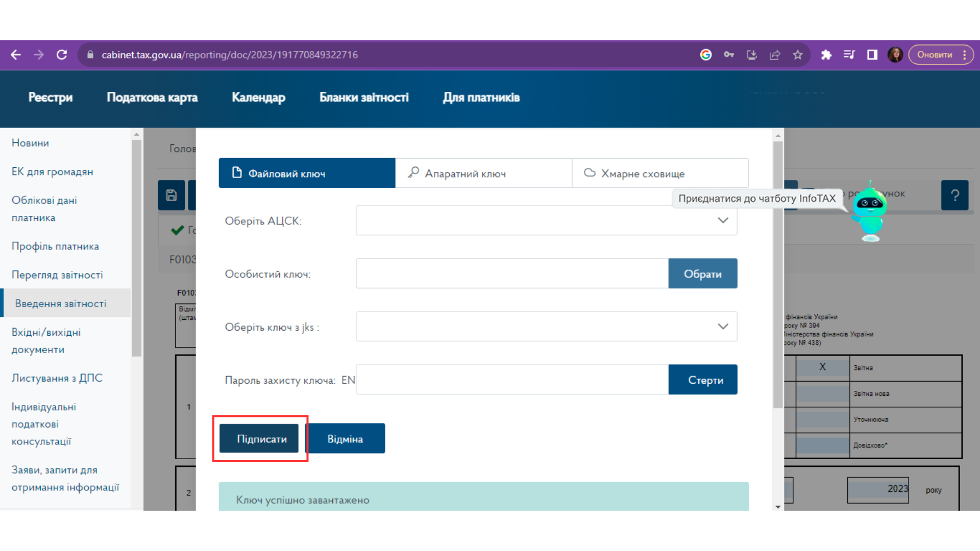Click the Відміна button
This screenshot has width=980, height=551.
[346, 439]
